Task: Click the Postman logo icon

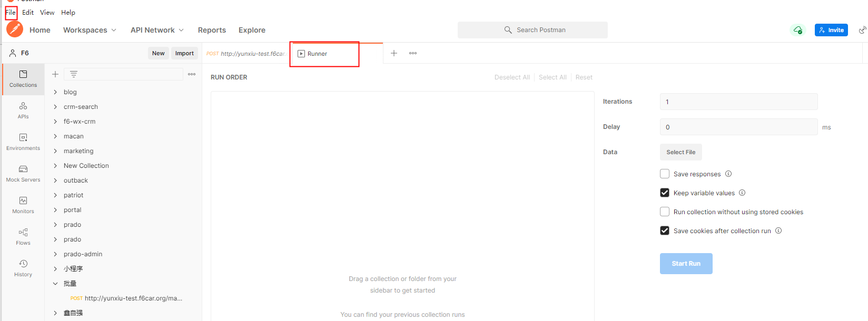Action: click(15, 29)
